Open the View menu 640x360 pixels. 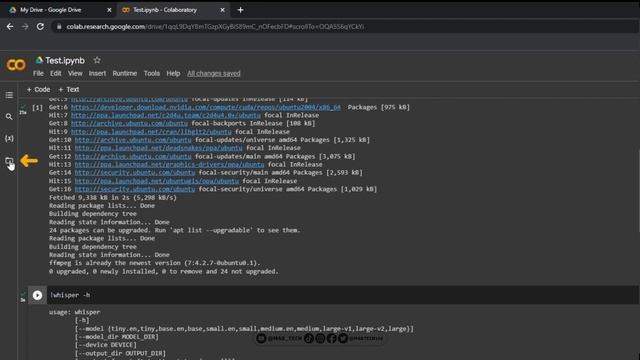[x=75, y=73]
